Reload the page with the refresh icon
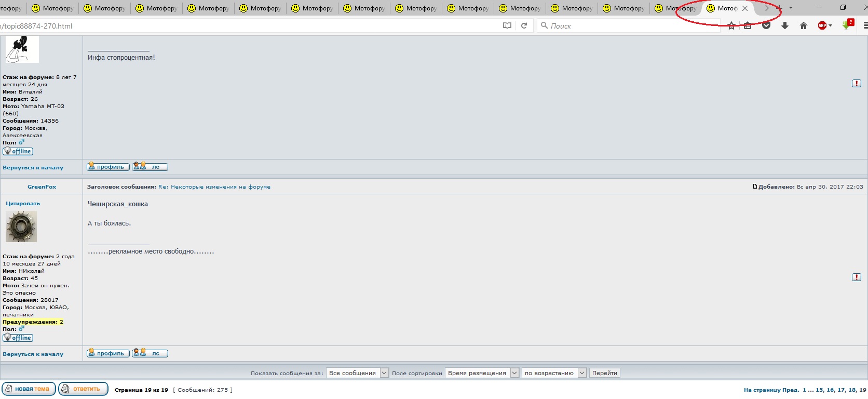The image size is (868, 399). (x=524, y=25)
